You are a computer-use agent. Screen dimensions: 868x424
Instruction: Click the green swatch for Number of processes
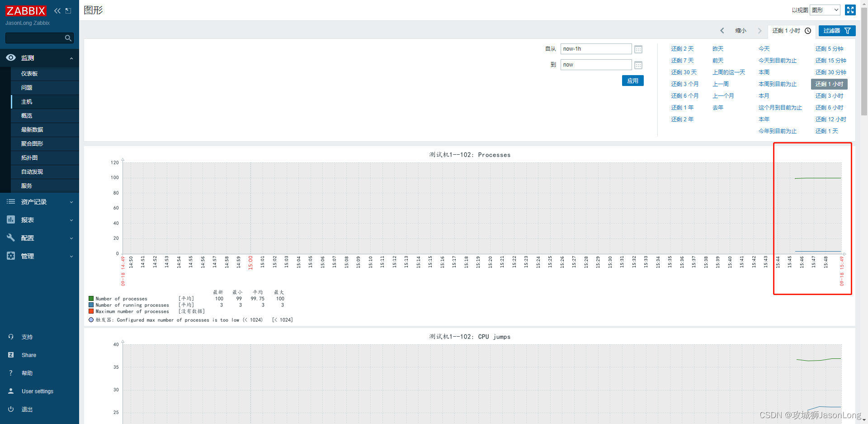click(91, 299)
